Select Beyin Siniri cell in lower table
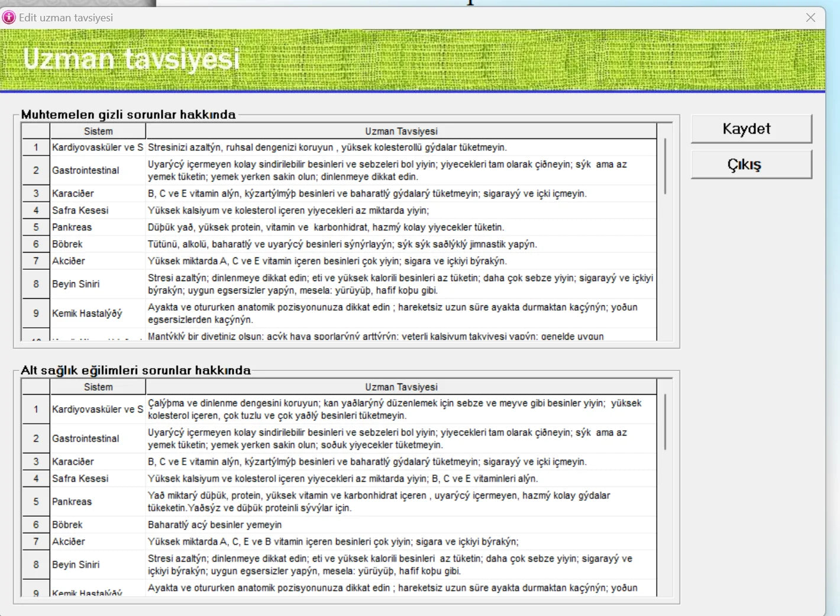Screen dimensions: 840x616 (98, 565)
